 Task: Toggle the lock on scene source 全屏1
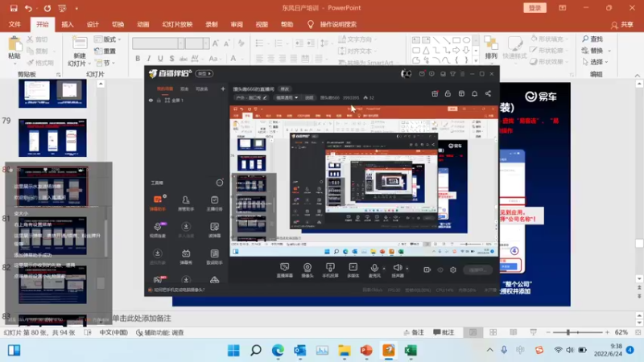click(159, 100)
